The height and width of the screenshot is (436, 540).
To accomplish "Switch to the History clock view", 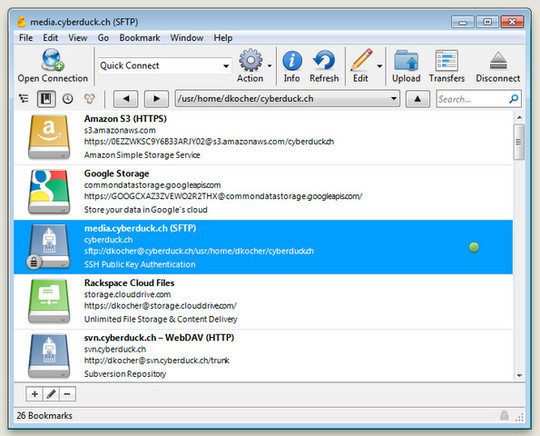I will point(68,99).
